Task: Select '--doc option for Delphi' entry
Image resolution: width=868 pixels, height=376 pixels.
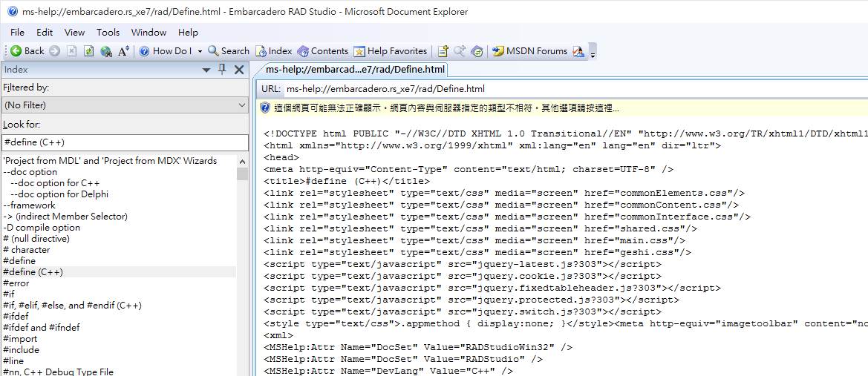Action: tap(60, 194)
